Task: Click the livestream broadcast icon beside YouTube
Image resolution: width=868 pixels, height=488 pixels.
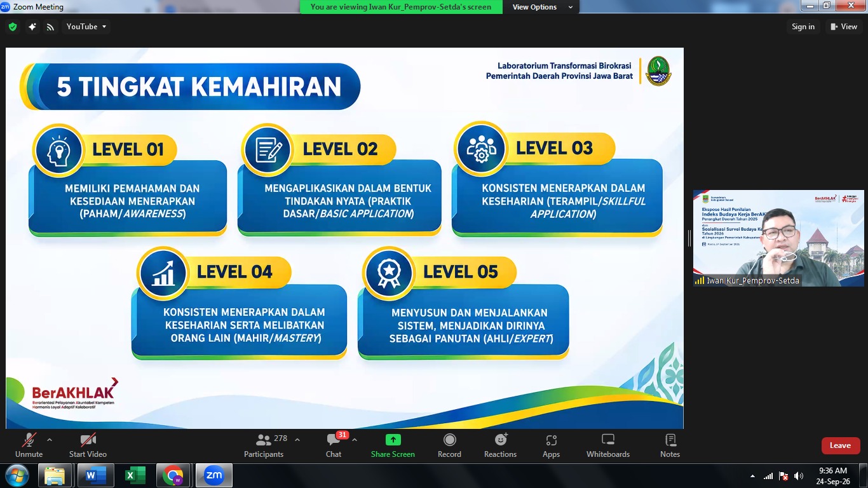Action: point(51,27)
